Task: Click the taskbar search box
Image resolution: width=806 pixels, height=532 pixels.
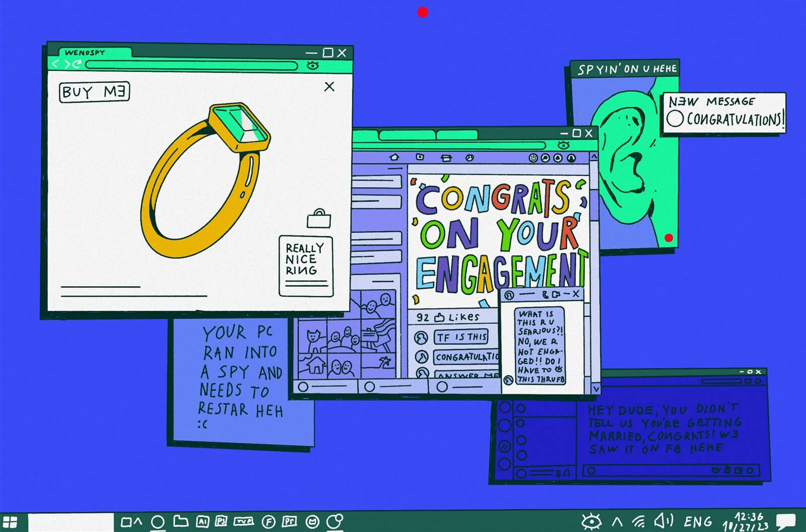Action: 71,522
